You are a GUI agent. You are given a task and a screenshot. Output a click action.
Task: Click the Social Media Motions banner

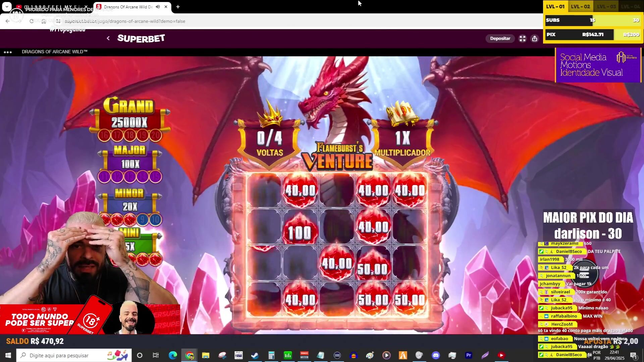(x=598, y=65)
